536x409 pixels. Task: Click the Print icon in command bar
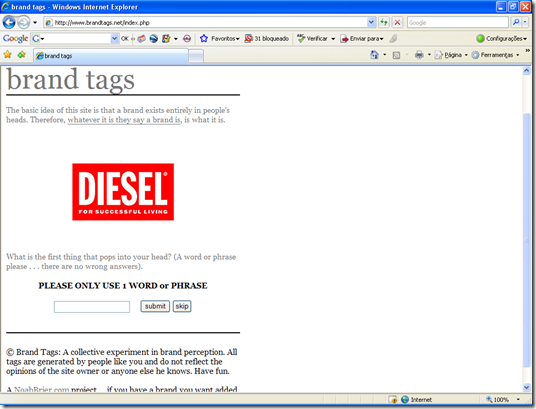tap(419, 55)
